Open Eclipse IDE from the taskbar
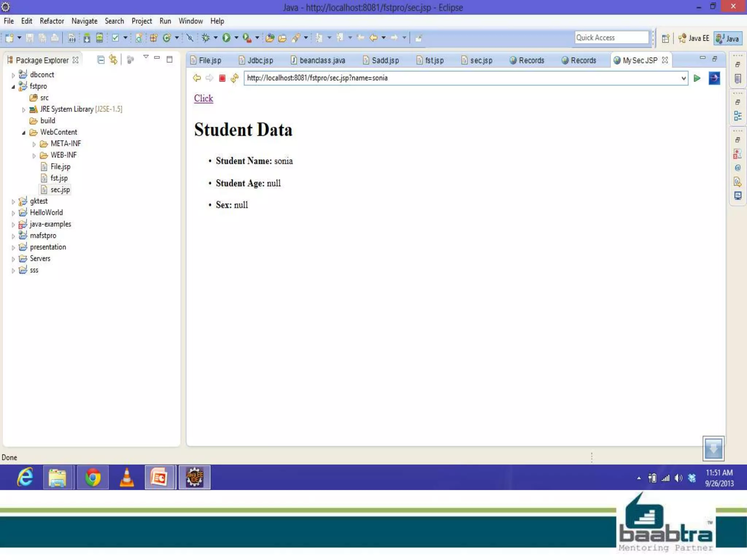Screen dimensions: 747x560 [x=195, y=477]
